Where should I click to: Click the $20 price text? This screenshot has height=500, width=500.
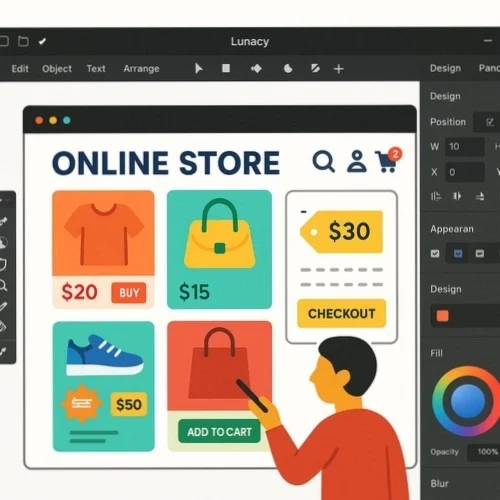pos(79,292)
